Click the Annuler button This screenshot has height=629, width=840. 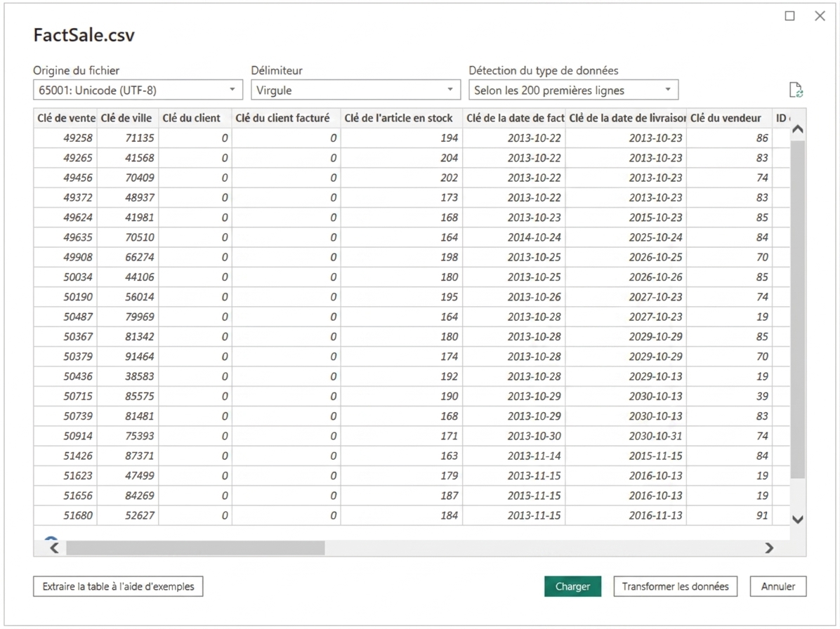[x=778, y=586]
